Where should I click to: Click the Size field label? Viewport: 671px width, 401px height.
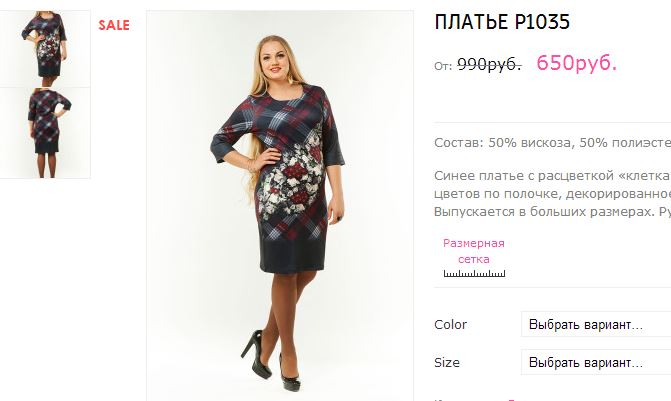point(447,362)
